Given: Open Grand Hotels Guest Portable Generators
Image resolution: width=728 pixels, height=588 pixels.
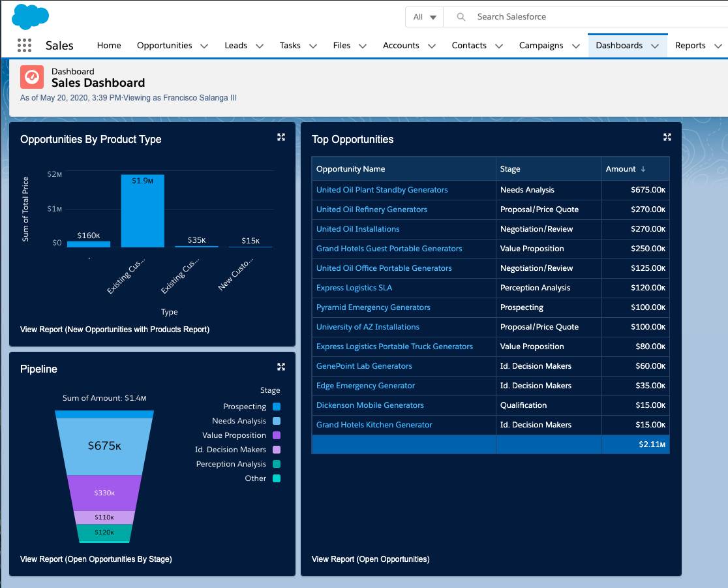Looking at the screenshot, I should click(x=389, y=249).
